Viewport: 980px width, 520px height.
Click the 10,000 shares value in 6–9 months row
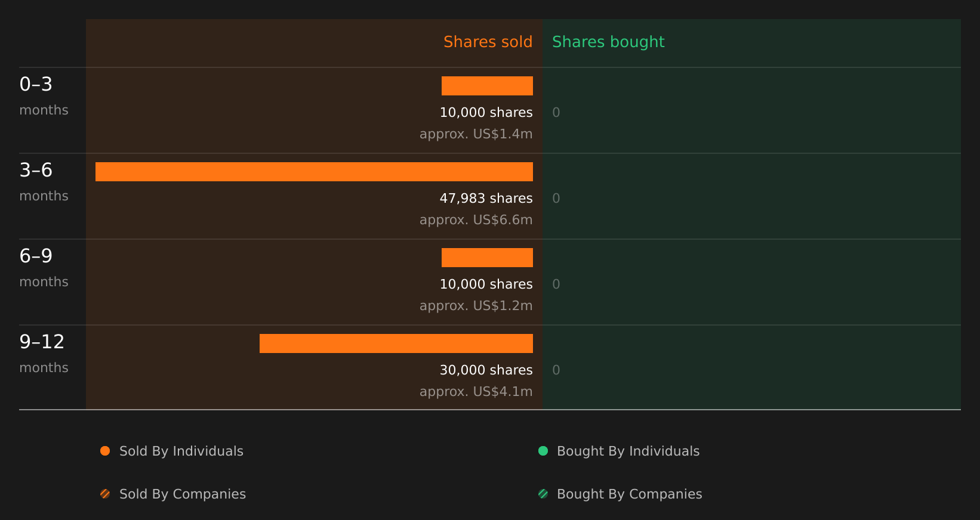pyautogui.click(x=486, y=284)
